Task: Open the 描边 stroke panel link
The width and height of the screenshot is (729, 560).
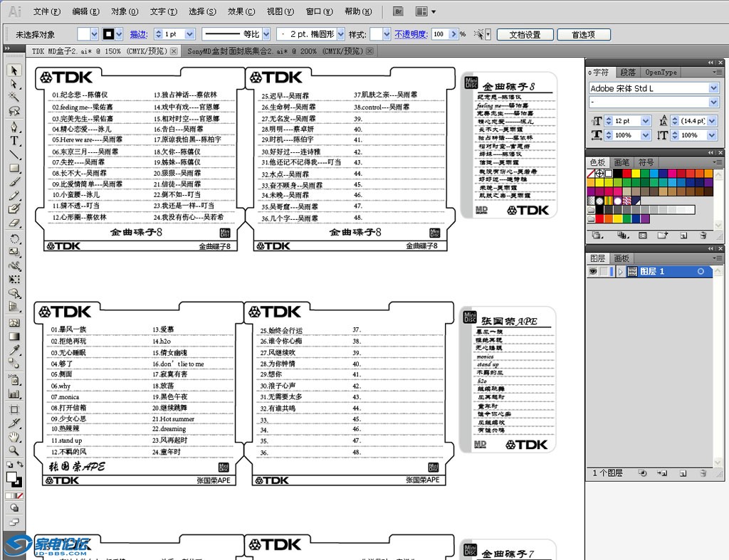Action: click(x=138, y=34)
